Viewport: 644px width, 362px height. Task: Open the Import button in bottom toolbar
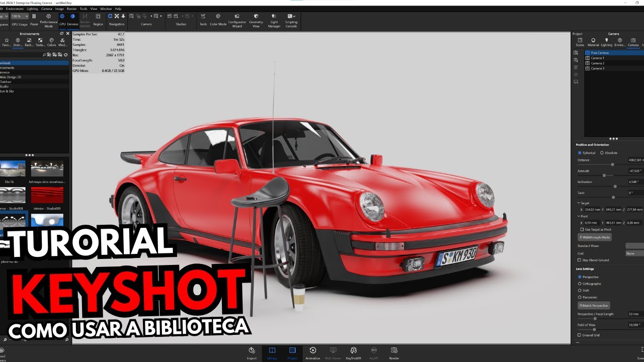[252, 353]
